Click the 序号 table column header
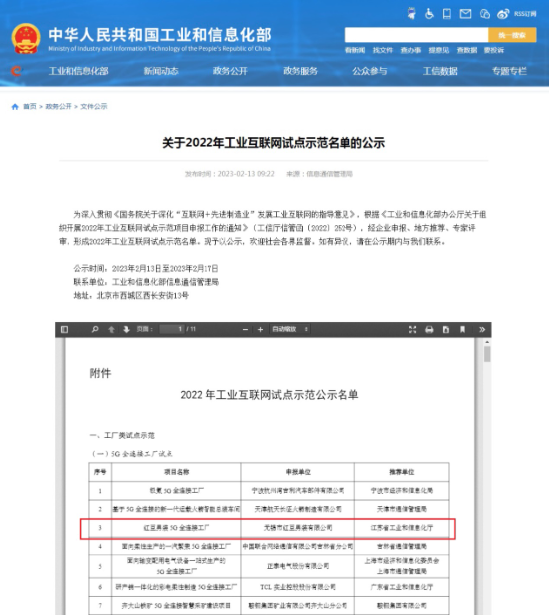The height and width of the screenshot is (616, 550). pyautogui.click(x=100, y=472)
